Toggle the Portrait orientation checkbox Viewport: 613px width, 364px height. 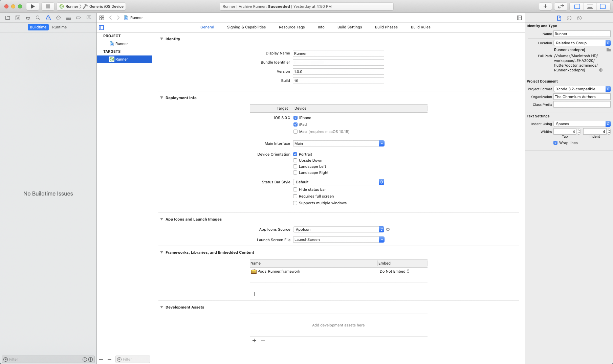(x=295, y=154)
